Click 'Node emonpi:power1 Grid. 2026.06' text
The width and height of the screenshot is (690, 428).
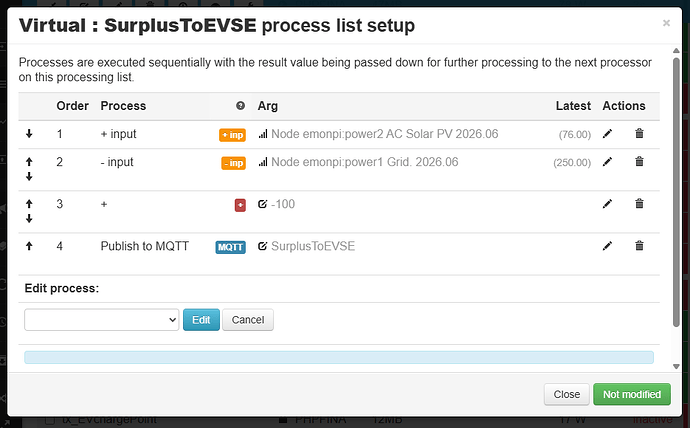pos(365,162)
